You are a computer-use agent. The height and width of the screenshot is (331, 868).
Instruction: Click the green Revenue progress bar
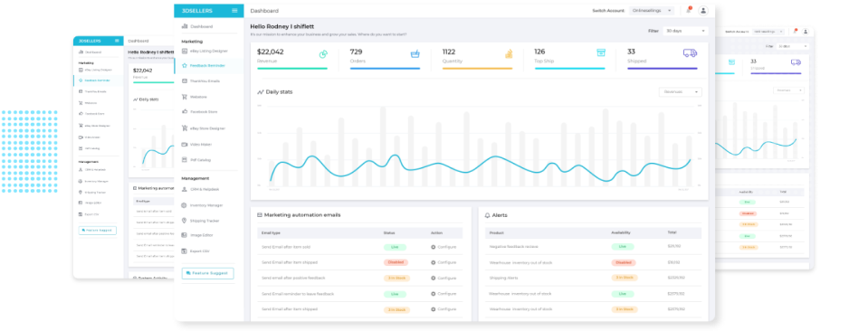pyautogui.click(x=292, y=69)
